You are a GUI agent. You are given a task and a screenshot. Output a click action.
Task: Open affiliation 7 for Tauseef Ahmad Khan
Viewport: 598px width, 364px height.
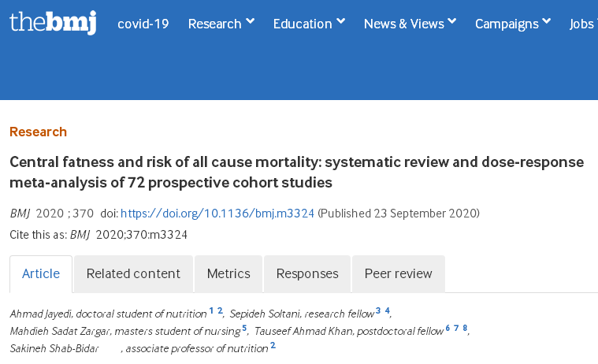[456, 328]
